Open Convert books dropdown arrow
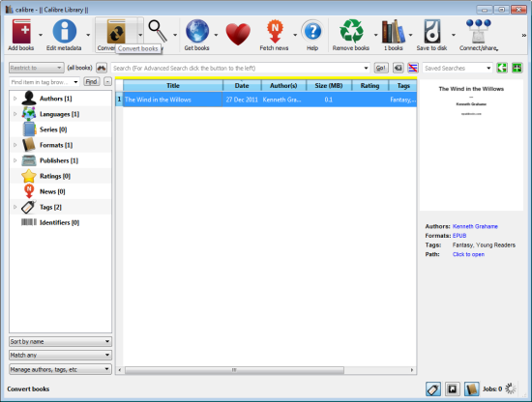The width and height of the screenshot is (532, 402). point(140,35)
